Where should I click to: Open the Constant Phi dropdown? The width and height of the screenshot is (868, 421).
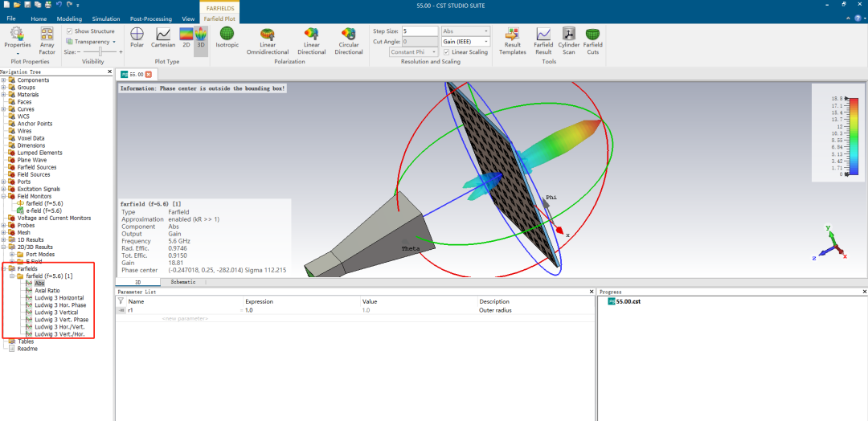click(414, 52)
